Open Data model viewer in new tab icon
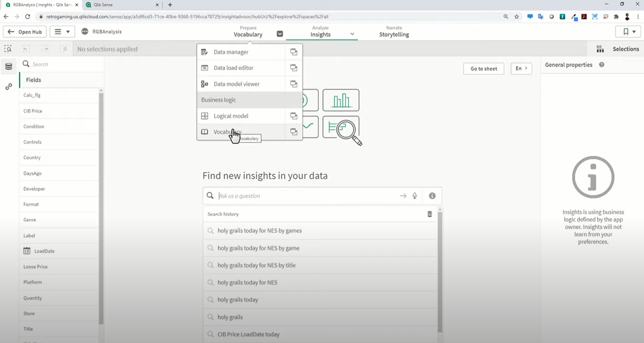The width and height of the screenshot is (644, 343). 294,84
